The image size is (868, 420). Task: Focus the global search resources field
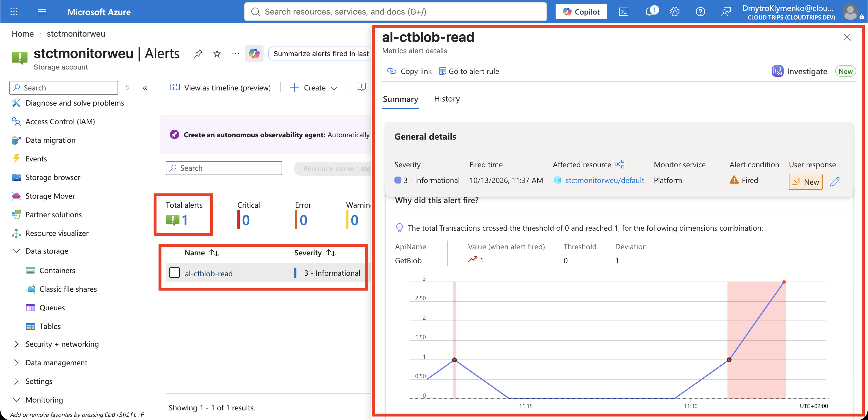coord(395,12)
